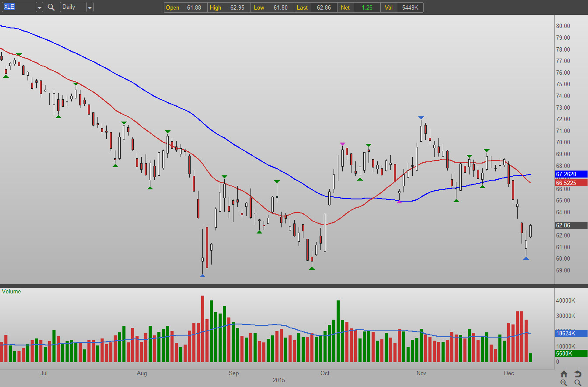The image size is (588, 387).
Task: Click the Nov label on time axis
Action: click(x=421, y=373)
